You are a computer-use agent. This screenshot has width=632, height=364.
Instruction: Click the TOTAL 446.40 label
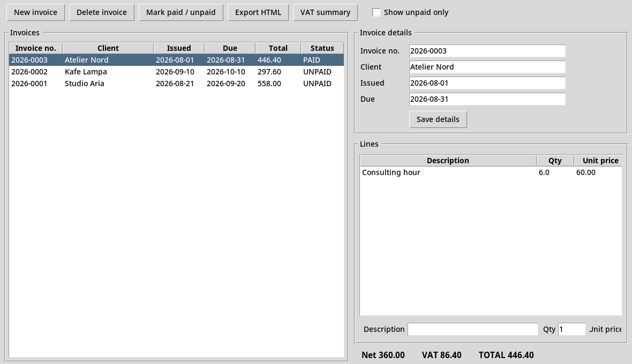[506, 355]
